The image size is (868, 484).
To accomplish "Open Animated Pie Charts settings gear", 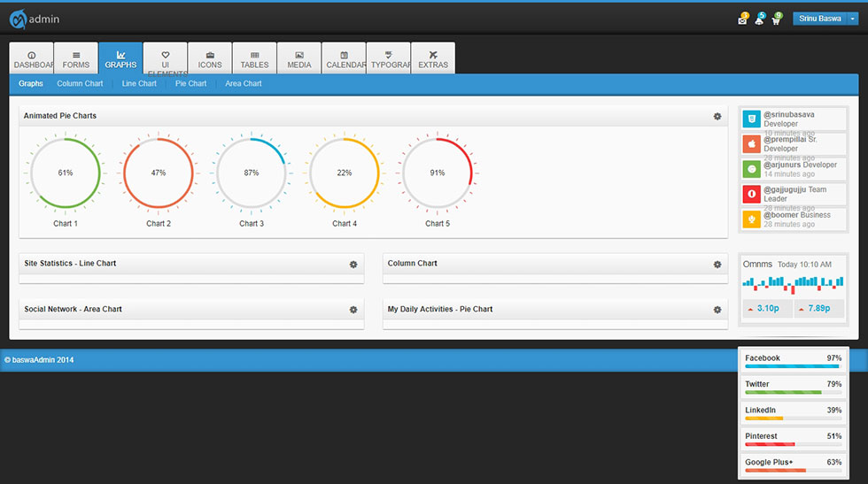I will 717,117.
